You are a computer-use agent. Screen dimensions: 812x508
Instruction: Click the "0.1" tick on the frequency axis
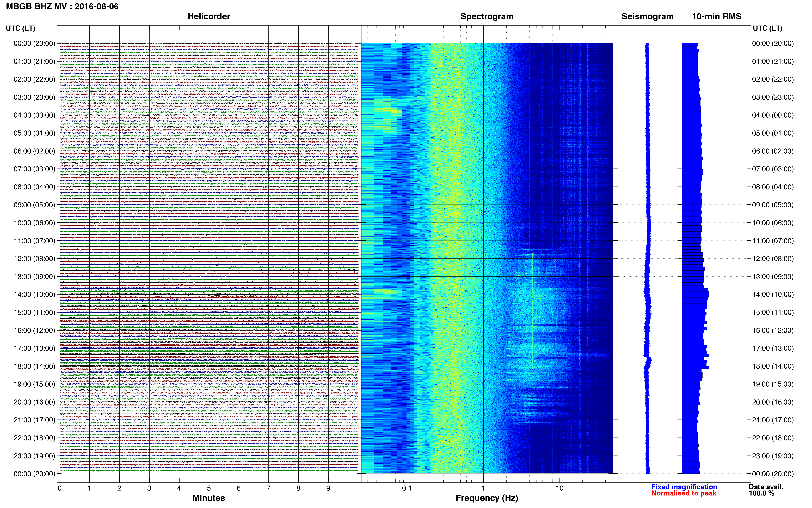click(x=407, y=488)
